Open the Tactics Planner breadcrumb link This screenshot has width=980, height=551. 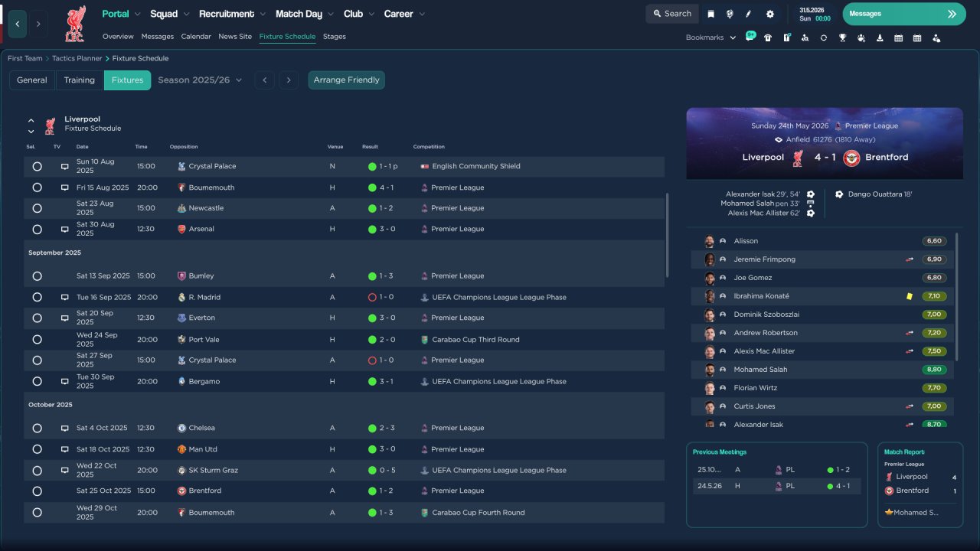click(77, 58)
